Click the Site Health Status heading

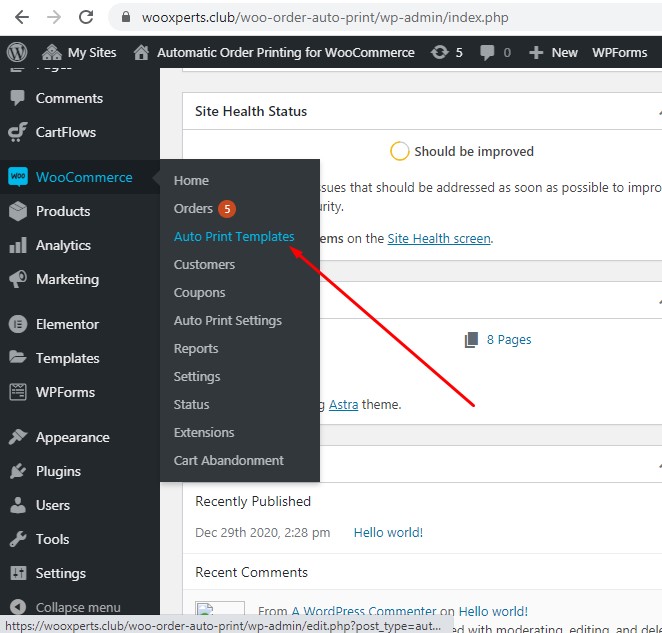(x=251, y=111)
